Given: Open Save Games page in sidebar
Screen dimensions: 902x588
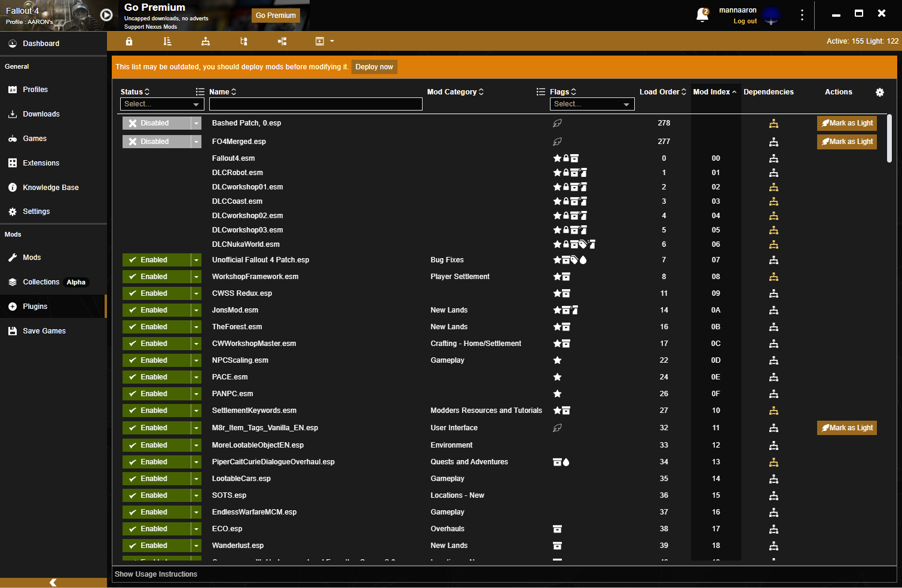Looking at the screenshot, I should click(53, 331).
